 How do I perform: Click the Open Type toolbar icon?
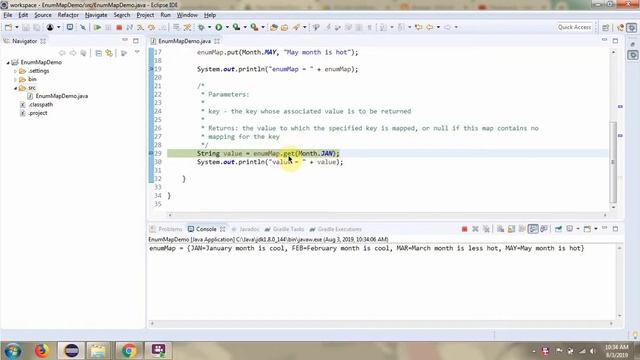tap(274, 27)
